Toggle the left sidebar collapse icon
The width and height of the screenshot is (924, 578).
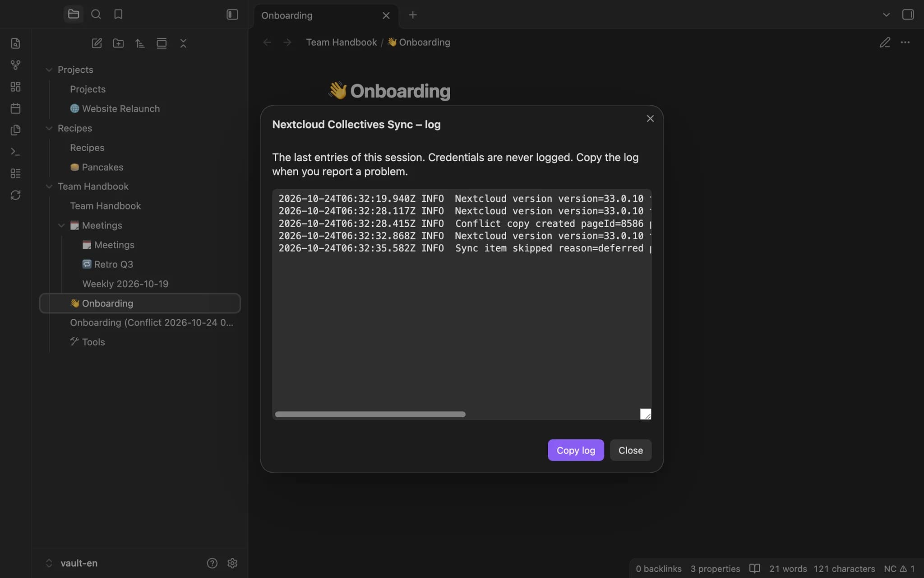(232, 14)
